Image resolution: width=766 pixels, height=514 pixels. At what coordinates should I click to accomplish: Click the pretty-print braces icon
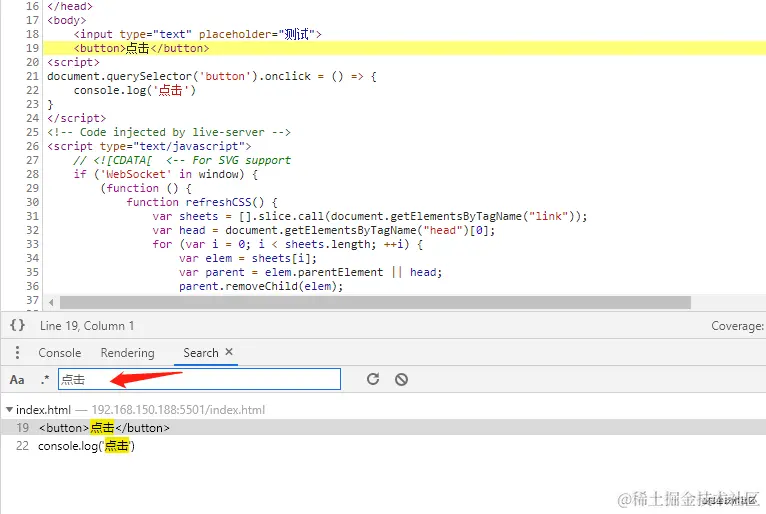click(18, 325)
